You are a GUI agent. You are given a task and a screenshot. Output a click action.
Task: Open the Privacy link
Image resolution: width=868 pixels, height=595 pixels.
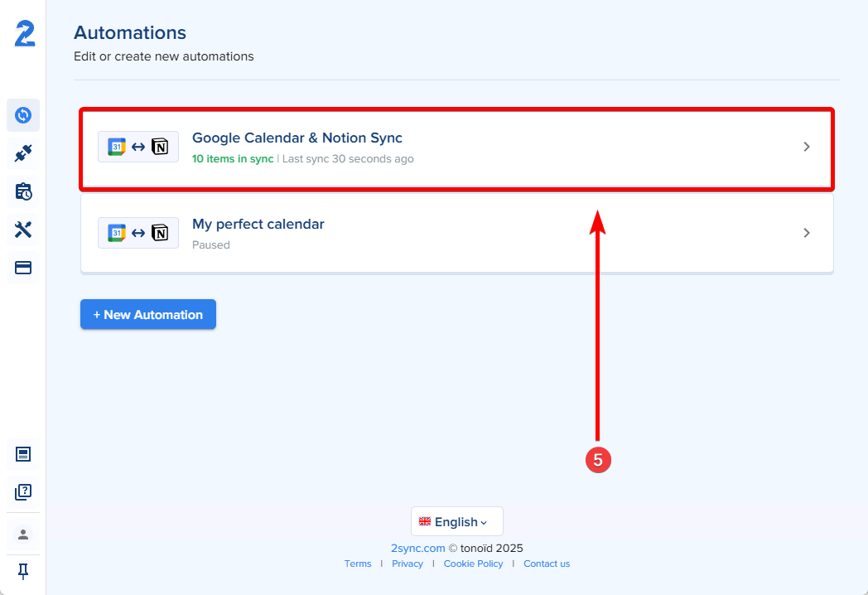coord(407,564)
